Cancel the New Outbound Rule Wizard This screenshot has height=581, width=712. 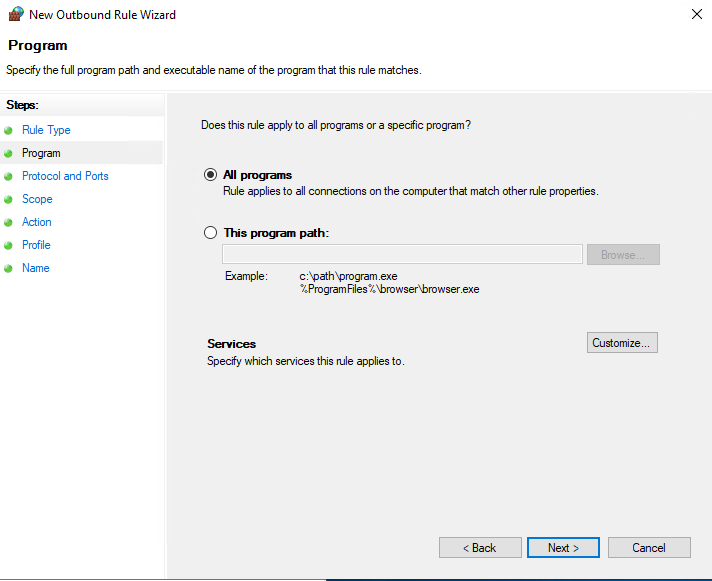point(649,548)
